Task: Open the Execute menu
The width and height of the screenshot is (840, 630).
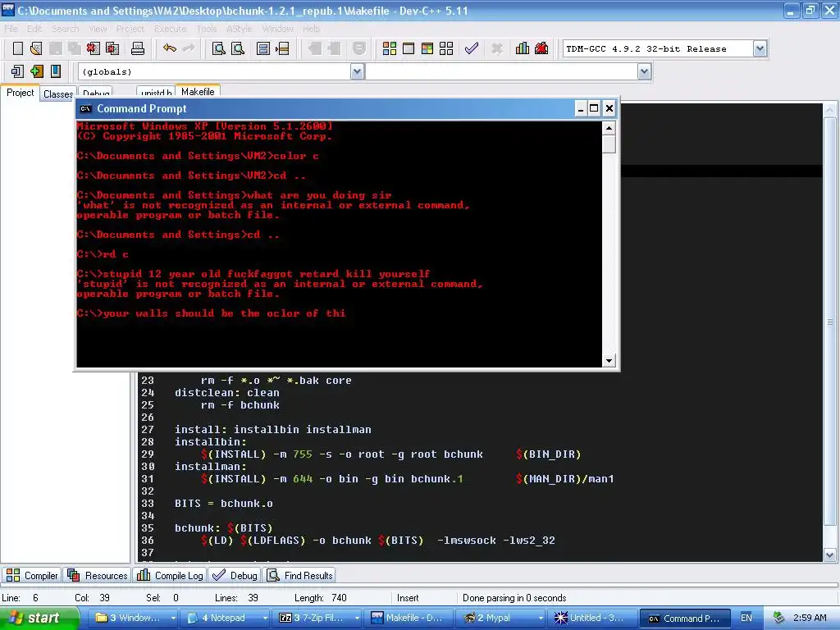Action: tap(171, 29)
